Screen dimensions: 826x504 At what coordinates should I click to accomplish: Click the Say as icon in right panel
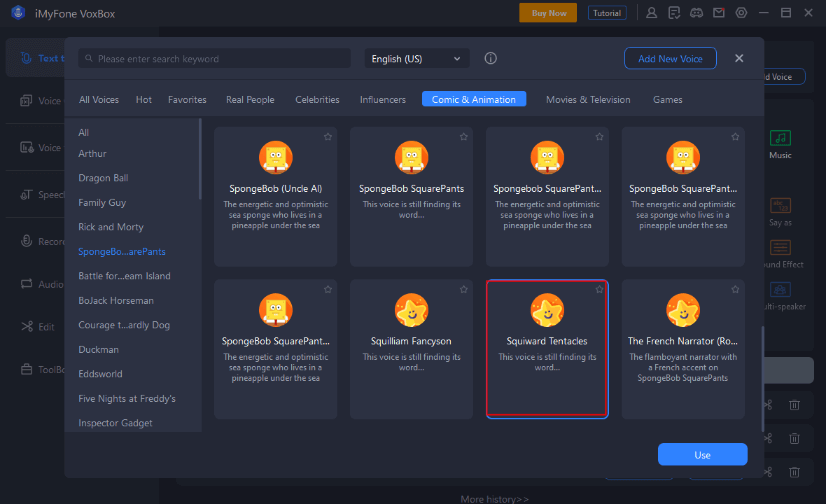[780, 205]
